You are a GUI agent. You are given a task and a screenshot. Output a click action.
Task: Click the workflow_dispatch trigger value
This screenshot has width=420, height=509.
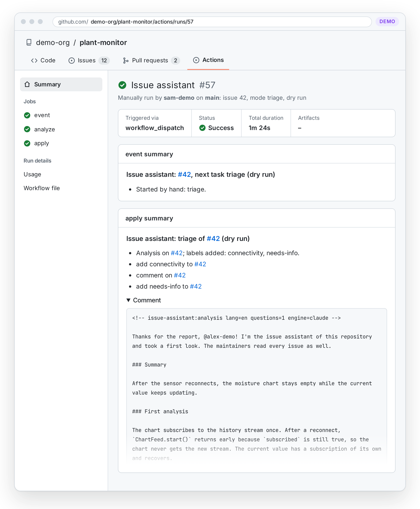point(155,128)
